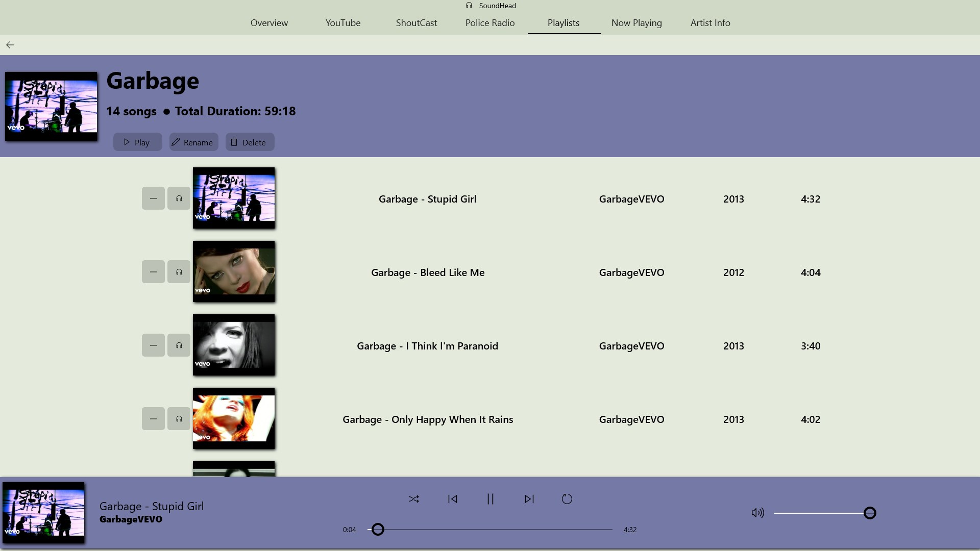Play Only Happy When It Rains via headphone icon

179,419
